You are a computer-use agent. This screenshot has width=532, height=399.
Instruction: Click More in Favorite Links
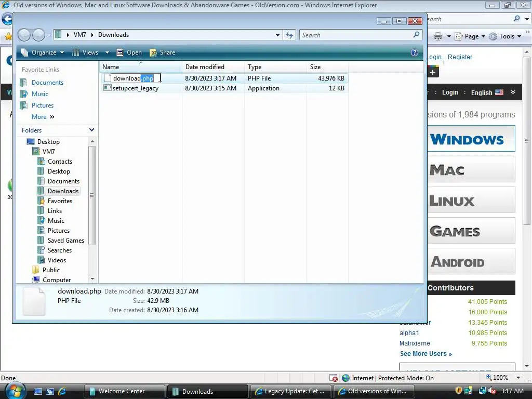click(43, 117)
